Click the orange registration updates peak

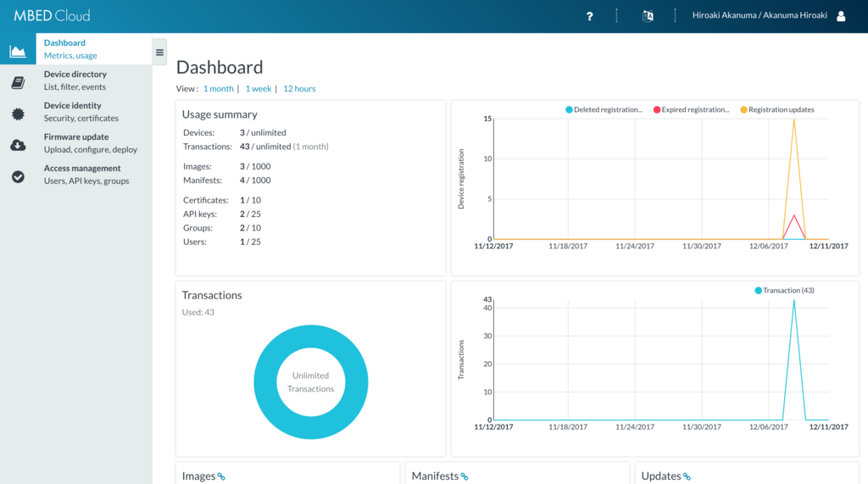click(794, 120)
